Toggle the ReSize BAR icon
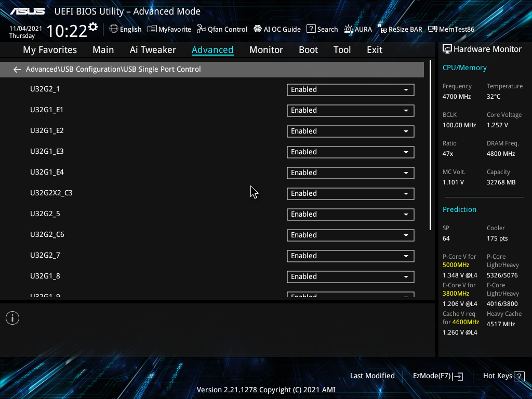The image size is (532, 399). [382, 29]
